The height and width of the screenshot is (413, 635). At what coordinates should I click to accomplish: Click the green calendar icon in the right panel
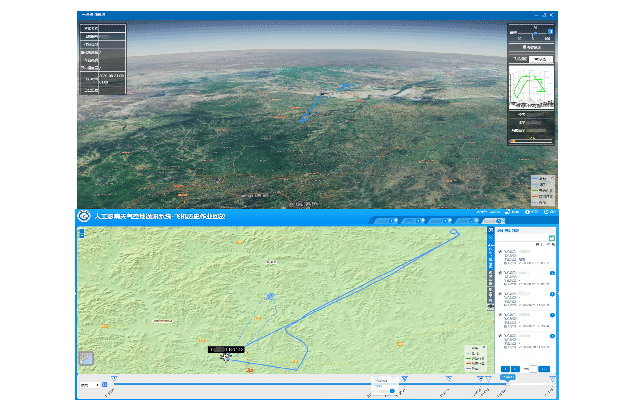(x=551, y=238)
